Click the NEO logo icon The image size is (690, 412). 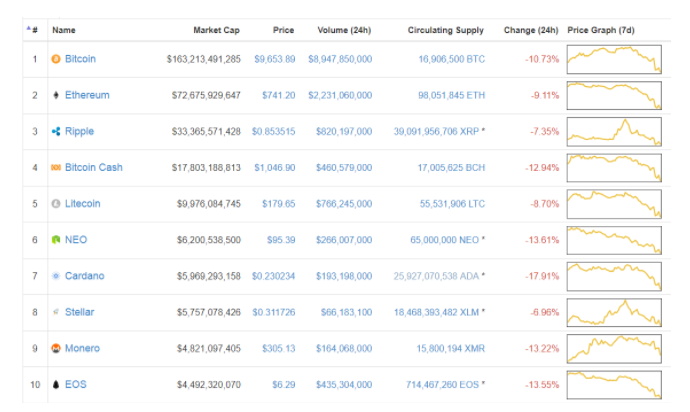[56, 240]
